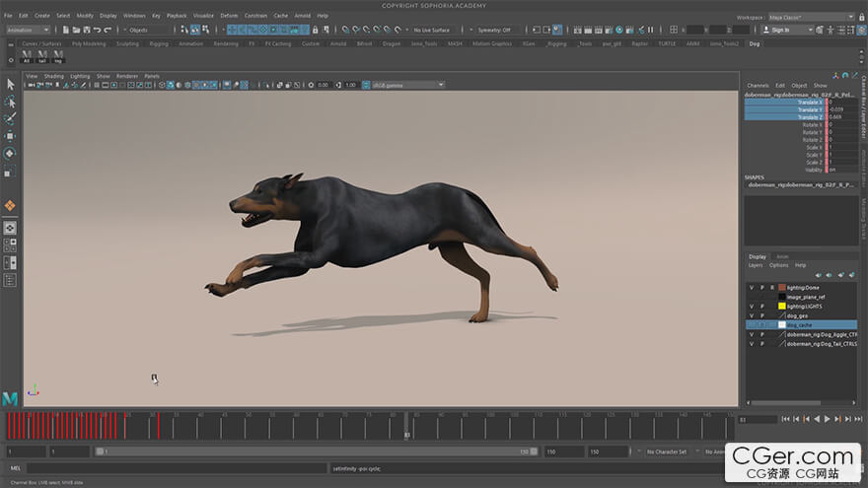868x488 pixels.
Task: Toggle visibility of lighting:Dome layer
Action: 752,287
